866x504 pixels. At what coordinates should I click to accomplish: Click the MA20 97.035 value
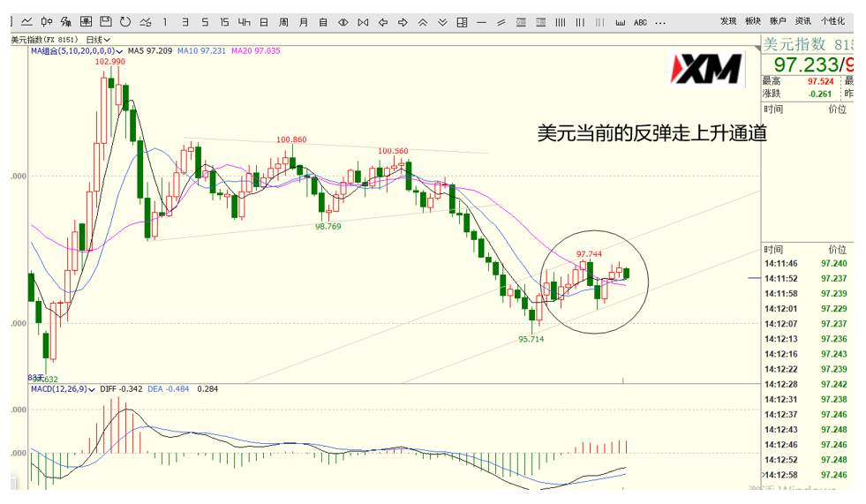(255, 51)
